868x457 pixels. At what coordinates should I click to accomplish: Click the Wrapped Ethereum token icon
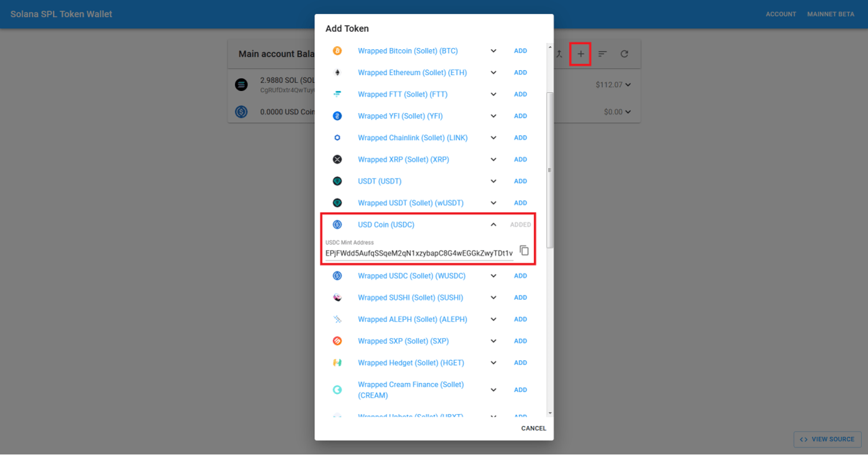337,72
